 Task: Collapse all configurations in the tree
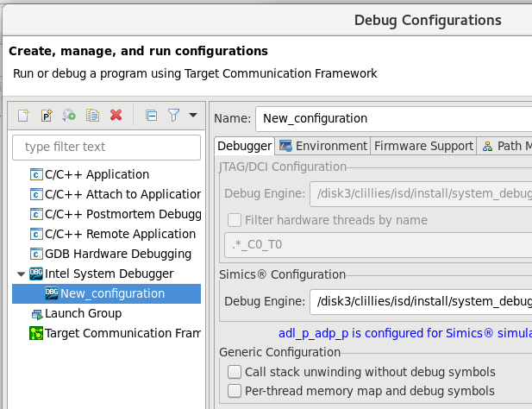[151, 116]
